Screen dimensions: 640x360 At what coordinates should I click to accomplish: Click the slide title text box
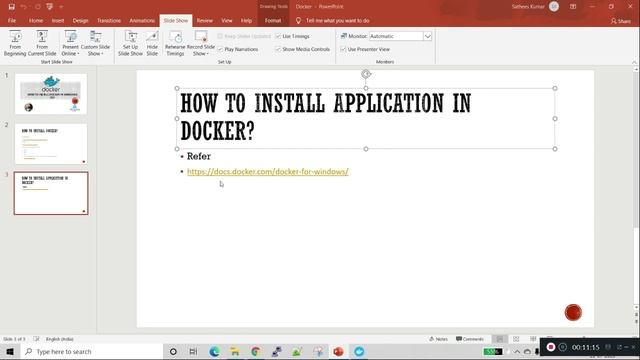click(366, 118)
